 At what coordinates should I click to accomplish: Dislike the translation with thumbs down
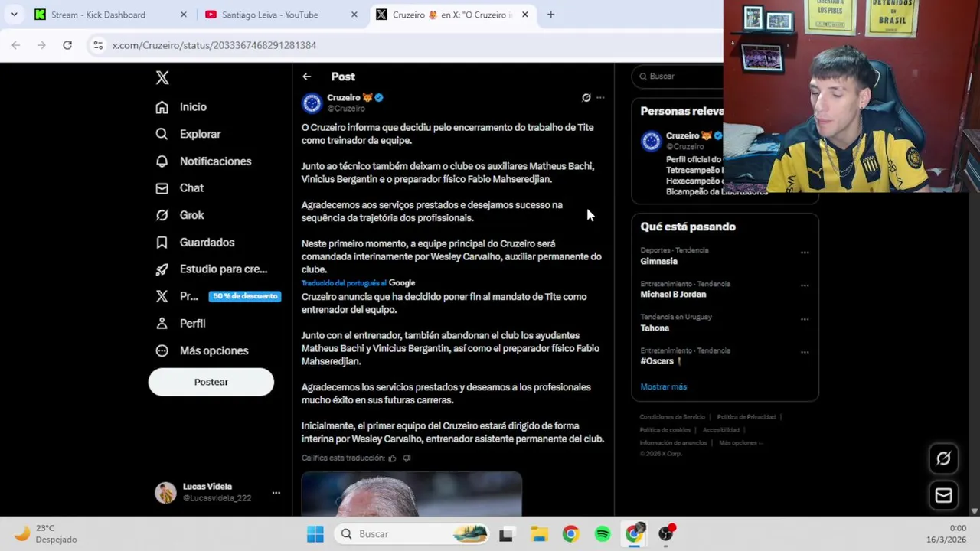(407, 458)
